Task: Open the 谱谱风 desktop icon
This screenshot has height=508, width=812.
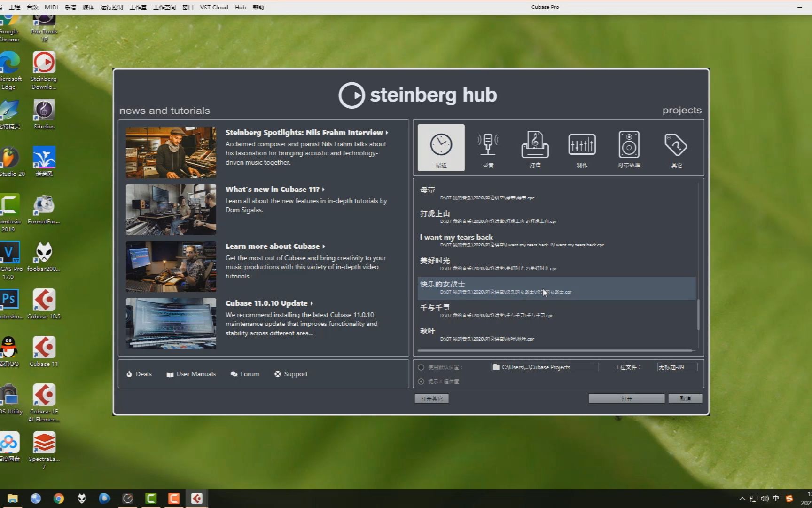Action: click(x=44, y=162)
